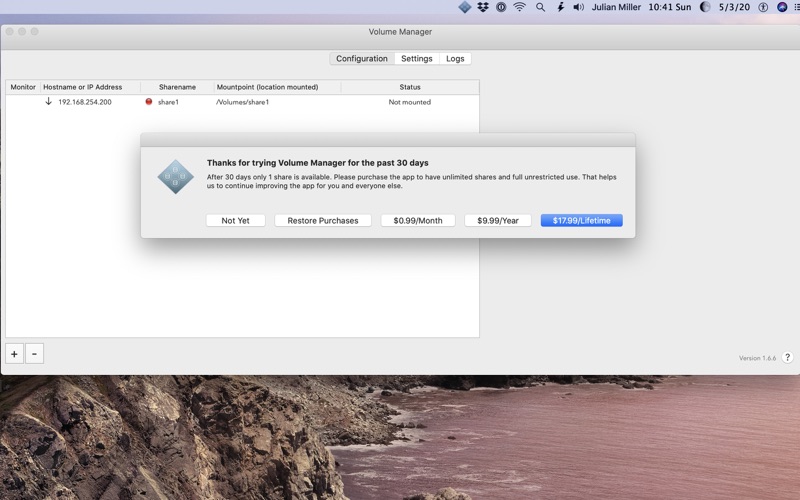Open the 10:41 Sun clock menu
Image resolution: width=800 pixels, height=500 pixels.
pyautogui.click(x=670, y=7)
